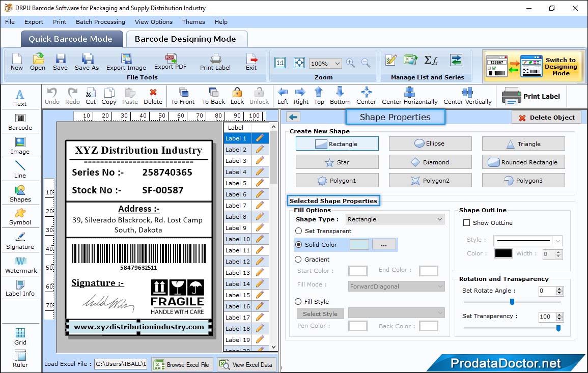Click Print Label in File Tools
Image resolution: width=588 pixels, height=373 pixels.
click(215, 62)
